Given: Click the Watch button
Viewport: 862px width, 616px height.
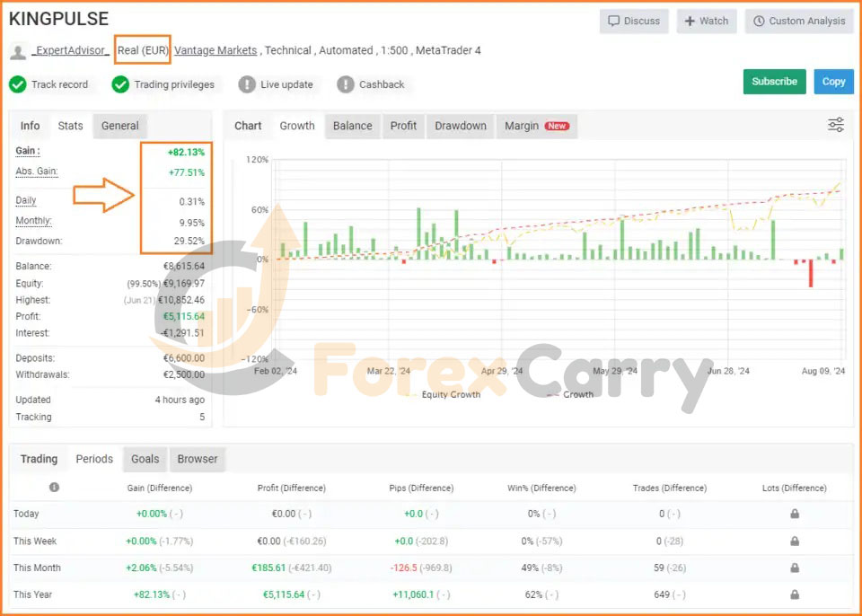Looking at the screenshot, I should click(x=707, y=21).
